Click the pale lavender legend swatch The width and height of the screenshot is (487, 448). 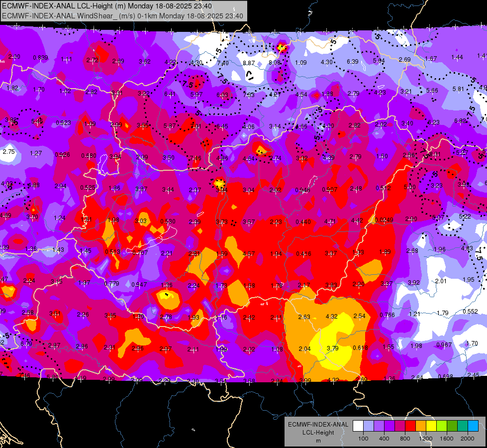[x=369, y=426]
